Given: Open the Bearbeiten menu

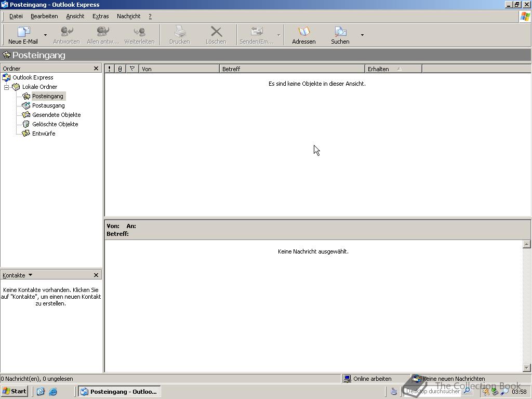Looking at the screenshot, I should [x=44, y=16].
